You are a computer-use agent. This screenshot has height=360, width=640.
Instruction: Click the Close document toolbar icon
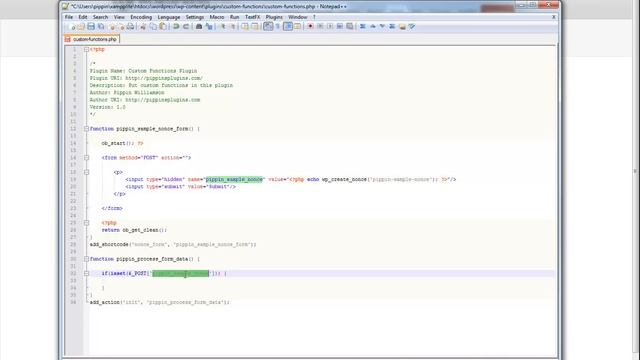pyautogui.click(x=111, y=27)
